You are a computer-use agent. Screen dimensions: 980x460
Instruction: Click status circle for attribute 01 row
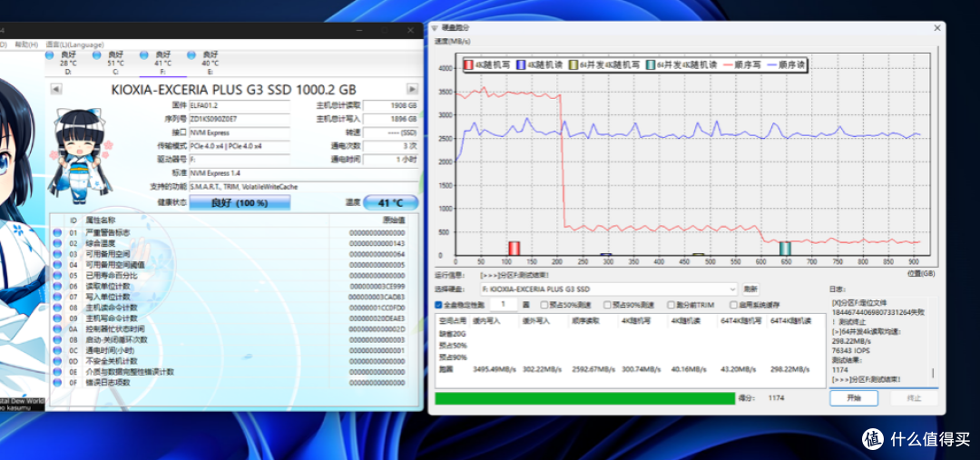pyautogui.click(x=58, y=232)
